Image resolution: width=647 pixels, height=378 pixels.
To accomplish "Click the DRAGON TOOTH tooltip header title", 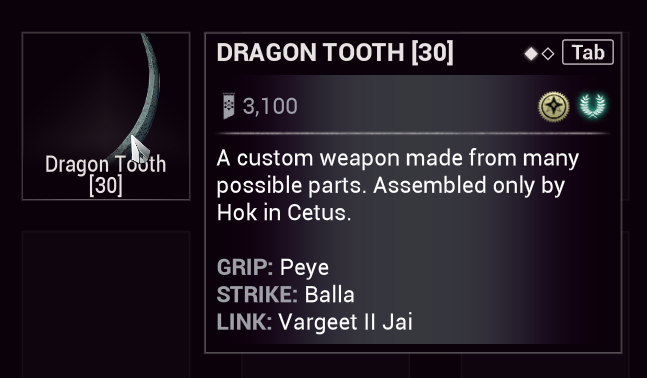I will tap(335, 53).
